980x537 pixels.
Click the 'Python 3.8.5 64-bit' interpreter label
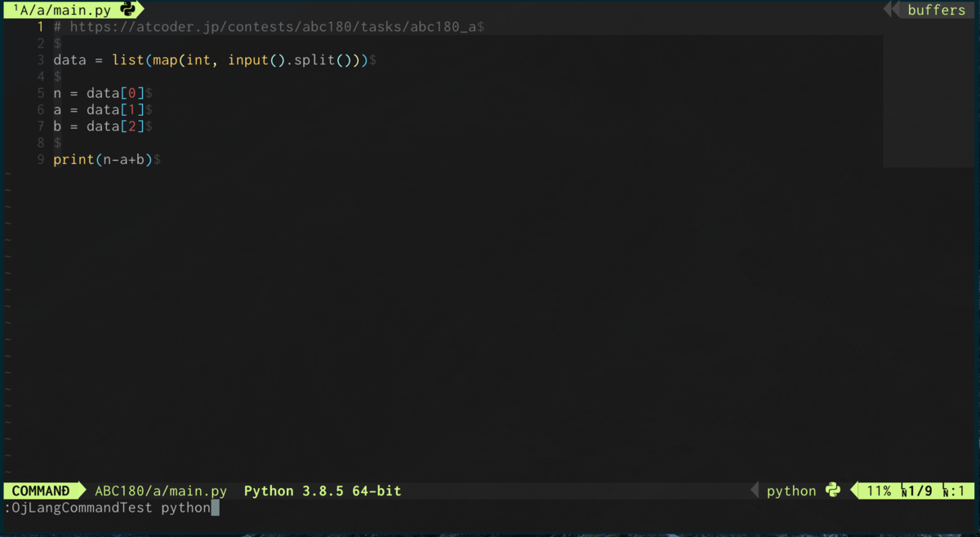click(323, 490)
